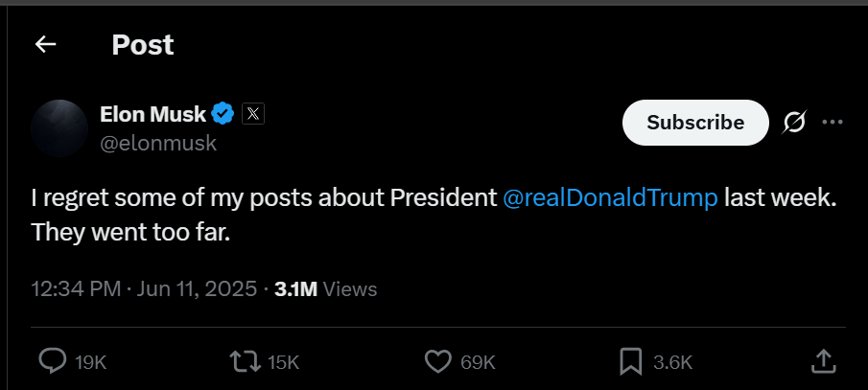Open the three-dot more options menu
The width and height of the screenshot is (868, 390).
(x=833, y=123)
